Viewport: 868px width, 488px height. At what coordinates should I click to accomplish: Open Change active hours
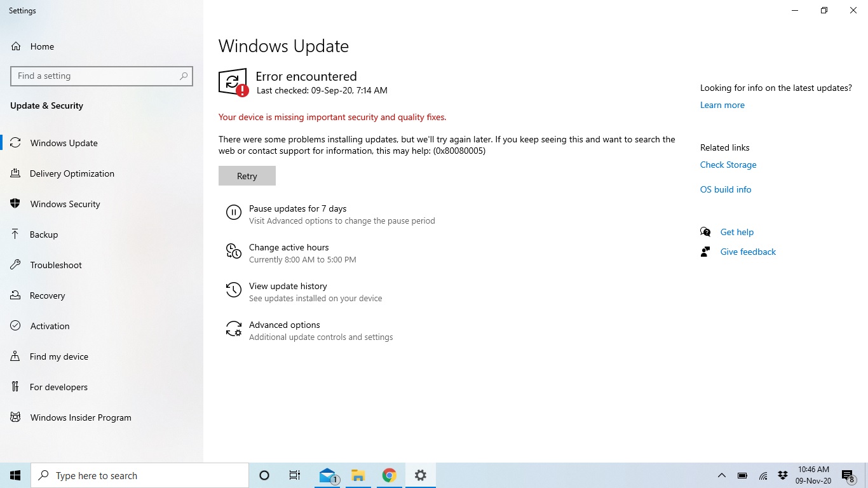[x=289, y=247]
